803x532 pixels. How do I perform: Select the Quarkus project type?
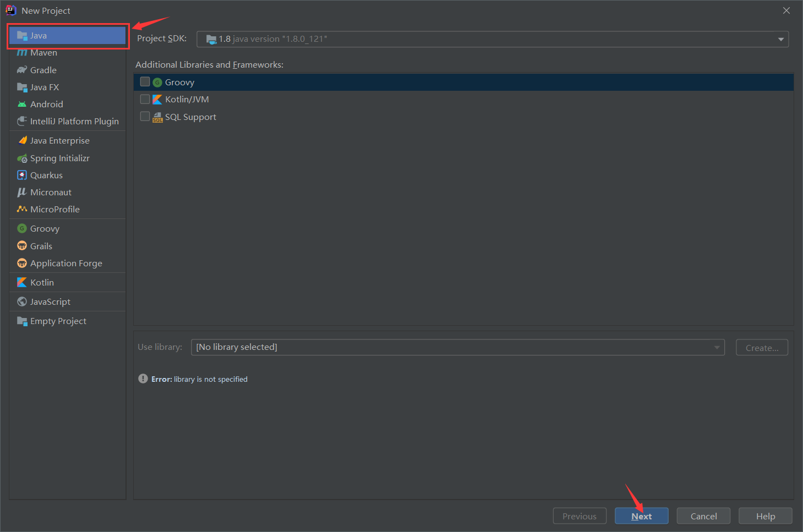(46, 175)
